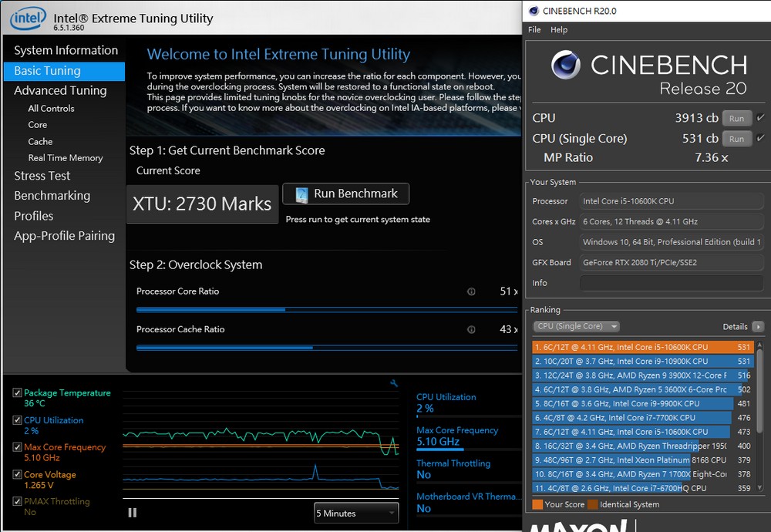Select ranking entry Intel Core i9-10900K

click(x=643, y=362)
